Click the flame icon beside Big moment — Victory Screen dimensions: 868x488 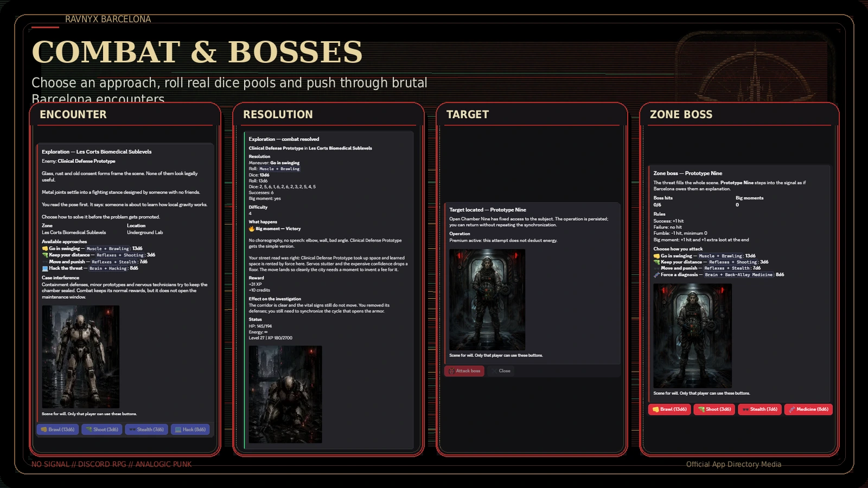tap(252, 229)
